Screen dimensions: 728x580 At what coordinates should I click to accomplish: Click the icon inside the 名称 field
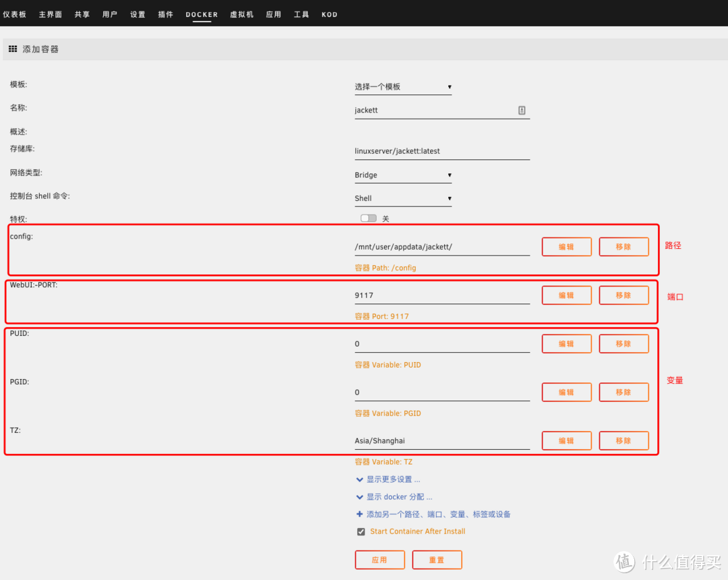pyautogui.click(x=522, y=110)
